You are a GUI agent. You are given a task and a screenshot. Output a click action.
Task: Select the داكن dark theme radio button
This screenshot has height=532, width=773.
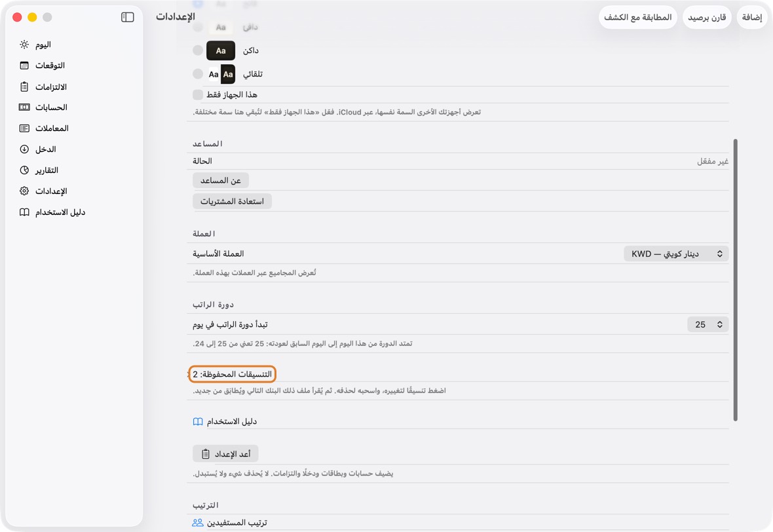(198, 50)
